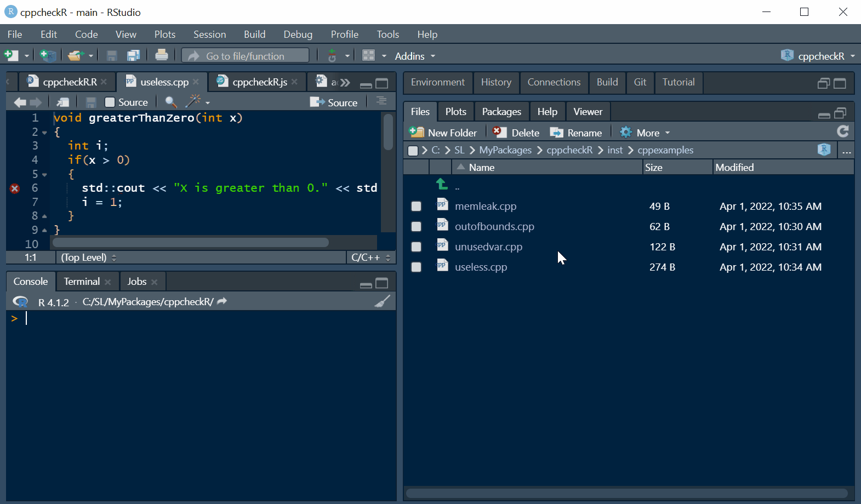Click the Save current document icon in the main toolbar

112,56
